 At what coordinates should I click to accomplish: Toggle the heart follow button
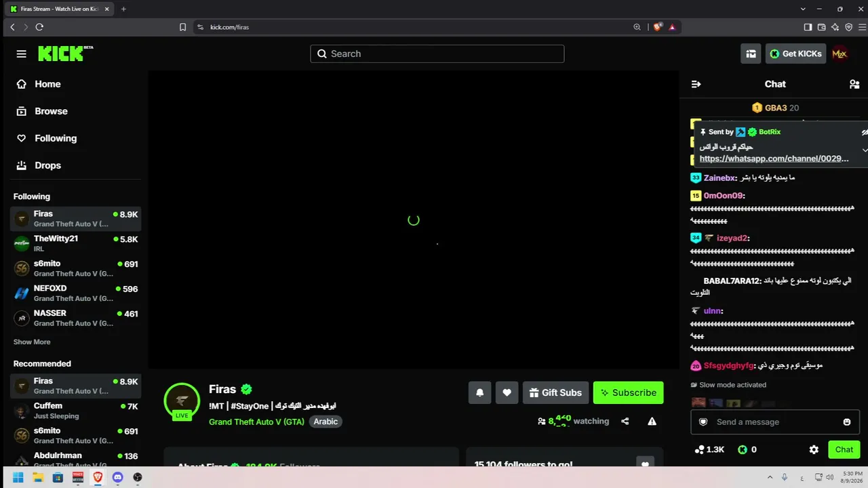click(x=507, y=392)
